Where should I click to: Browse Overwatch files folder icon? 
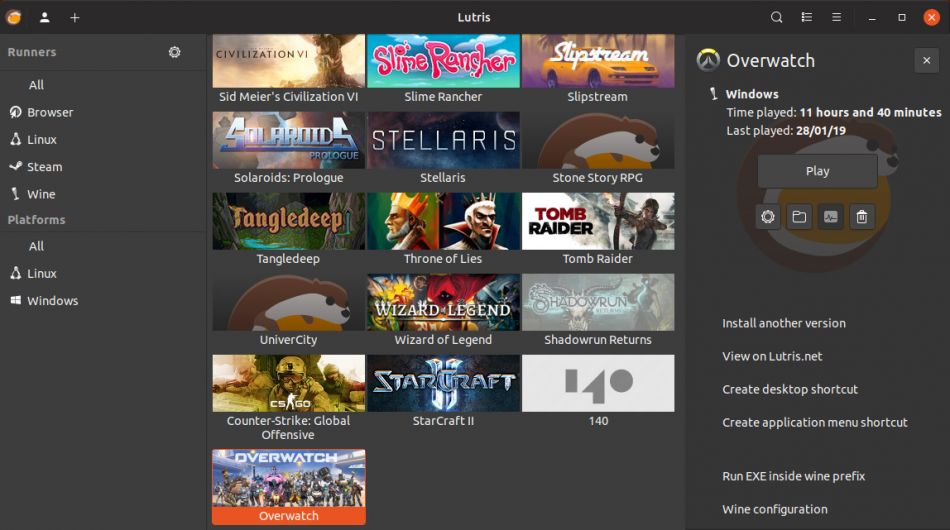click(799, 217)
